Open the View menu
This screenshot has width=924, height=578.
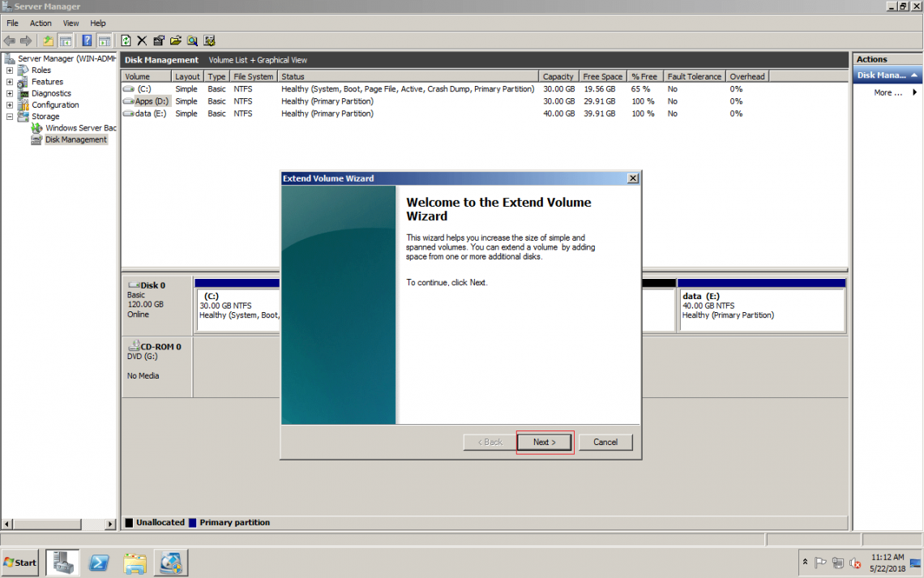tap(71, 23)
